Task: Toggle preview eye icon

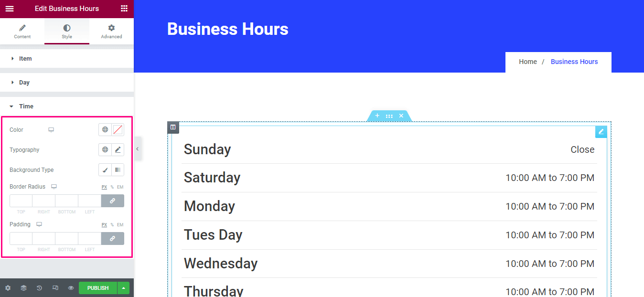Action: pyautogui.click(x=71, y=288)
